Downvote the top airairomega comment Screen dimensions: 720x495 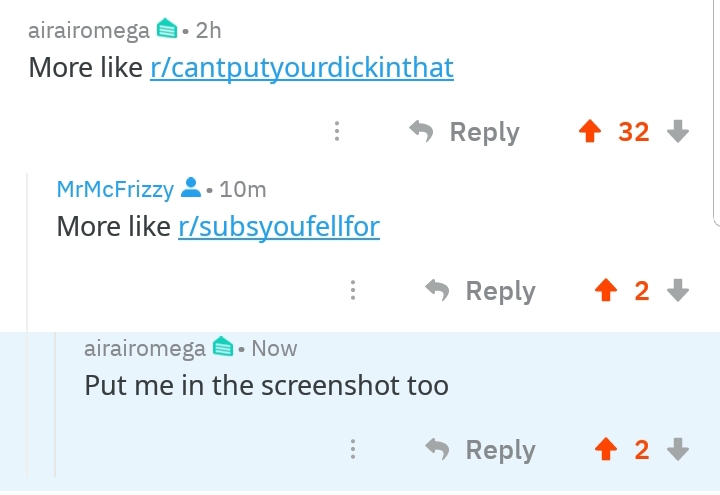click(x=678, y=131)
